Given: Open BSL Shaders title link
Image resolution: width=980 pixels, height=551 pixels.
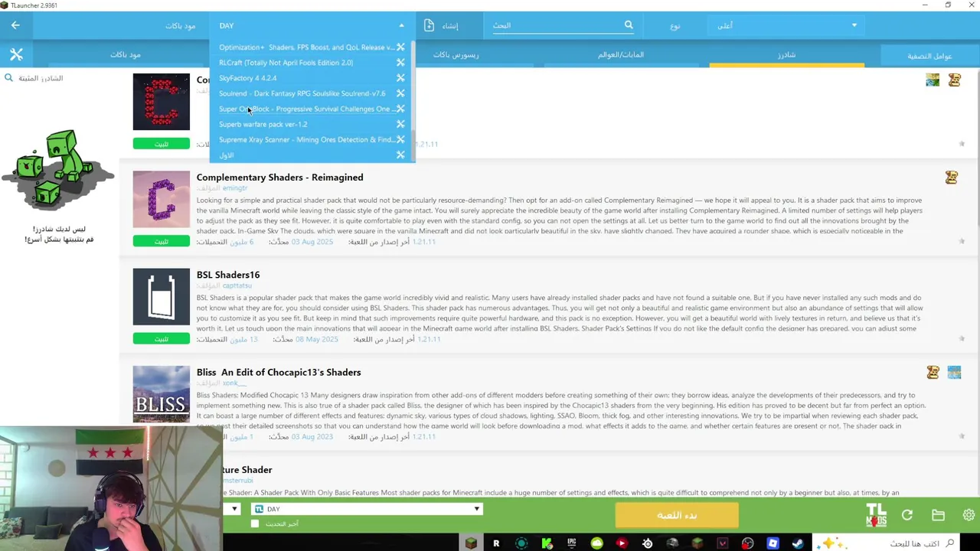Looking at the screenshot, I should (x=228, y=275).
